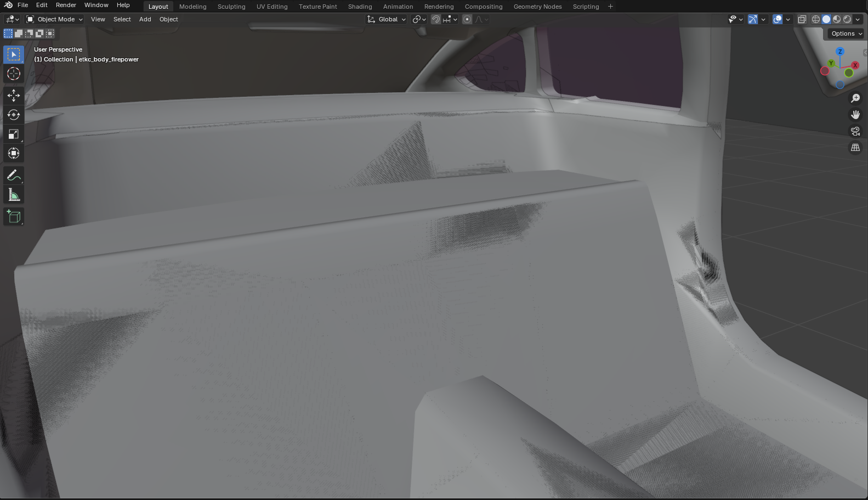Viewport: 868px width, 500px height.
Task: Toggle snapping magnet on or off
Action: coord(436,19)
